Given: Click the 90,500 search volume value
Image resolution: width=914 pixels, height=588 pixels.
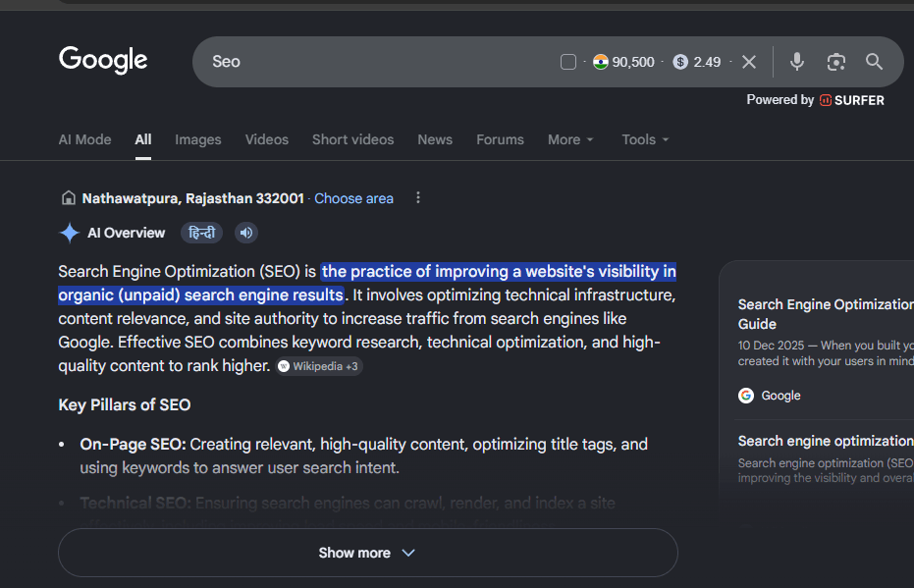Looking at the screenshot, I should click(633, 62).
